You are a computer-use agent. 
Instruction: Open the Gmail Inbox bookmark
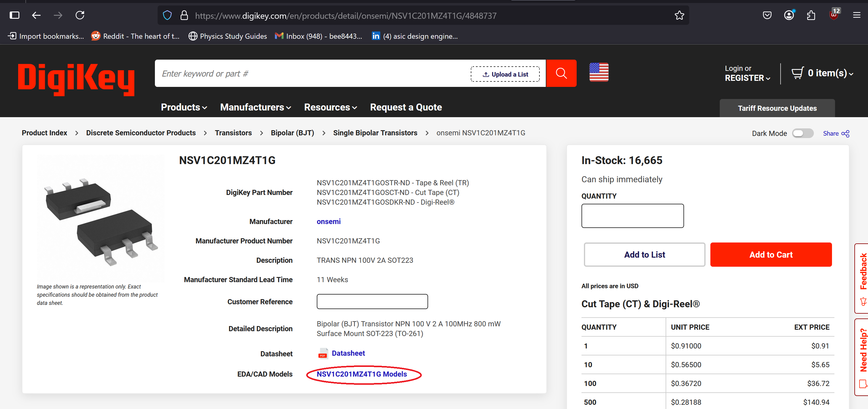click(x=318, y=36)
